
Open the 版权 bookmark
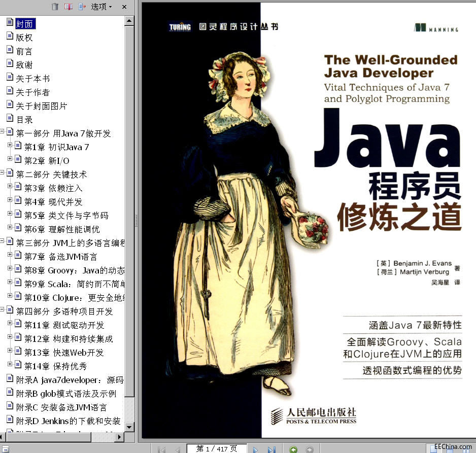(x=24, y=38)
